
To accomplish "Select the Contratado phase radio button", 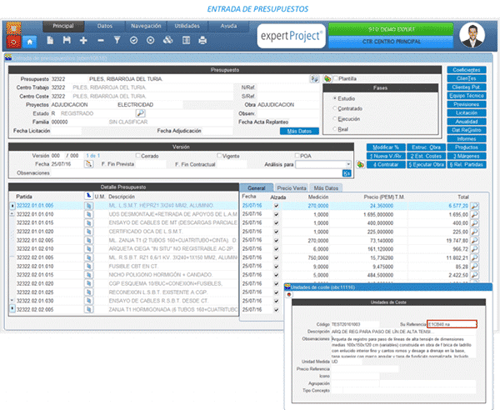I will [335, 109].
